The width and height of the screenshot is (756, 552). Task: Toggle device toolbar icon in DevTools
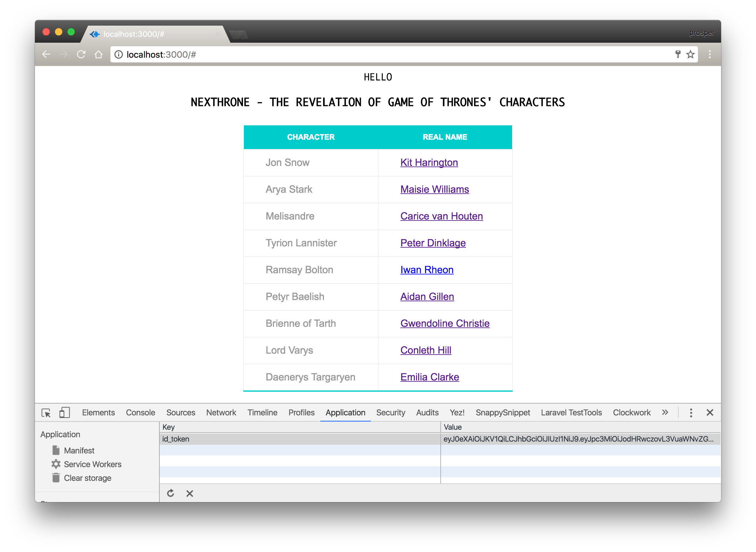(65, 413)
